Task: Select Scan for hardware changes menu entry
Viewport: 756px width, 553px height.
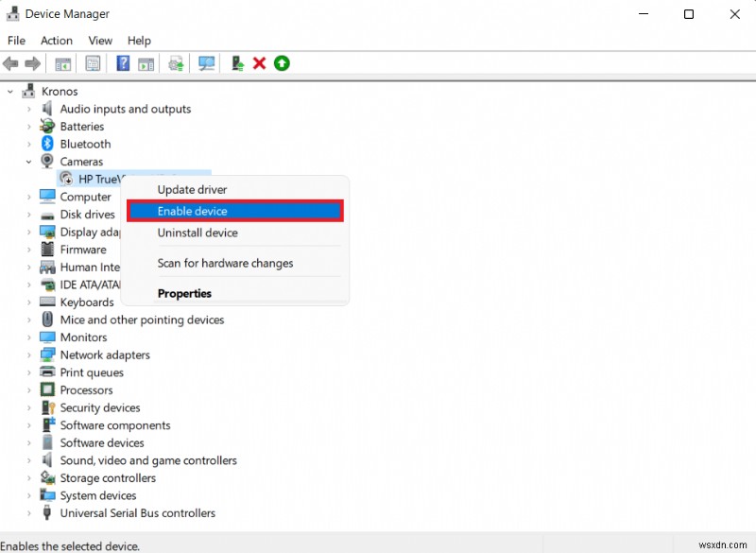Action: [x=224, y=264]
